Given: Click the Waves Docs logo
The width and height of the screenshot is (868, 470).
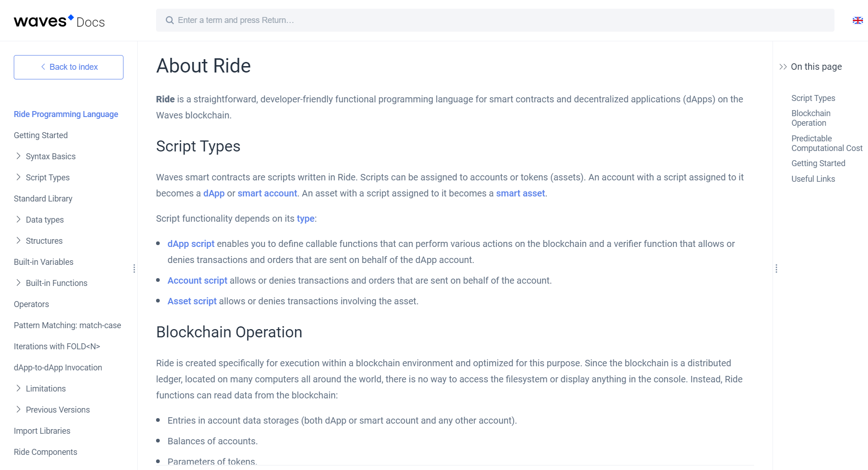Looking at the screenshot, I should pyautogui.click(x=59, y=20).
